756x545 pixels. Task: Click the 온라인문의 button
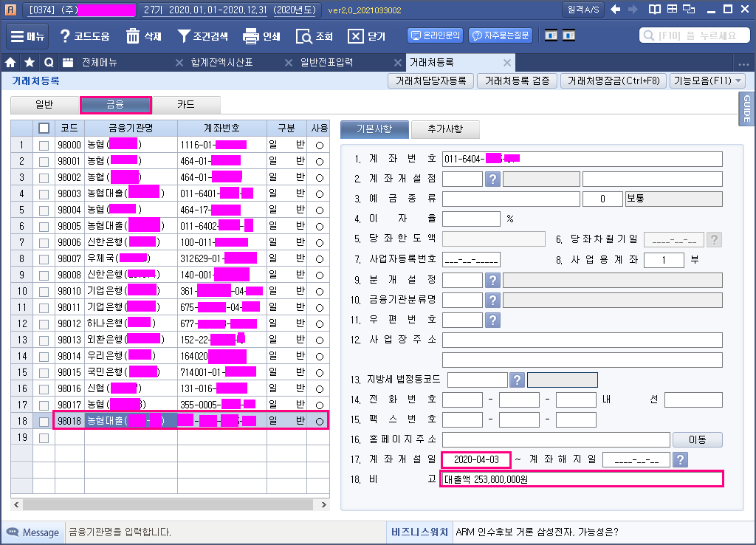click(436, 35)
